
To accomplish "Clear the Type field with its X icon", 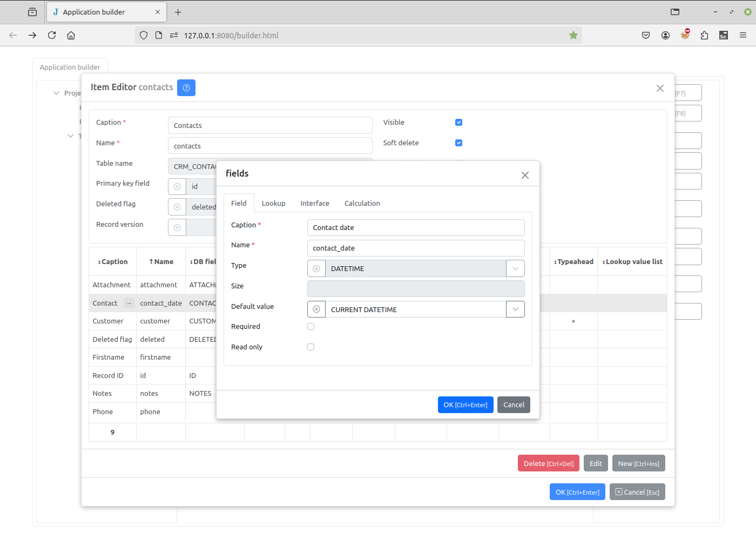I will click(316, 268).
